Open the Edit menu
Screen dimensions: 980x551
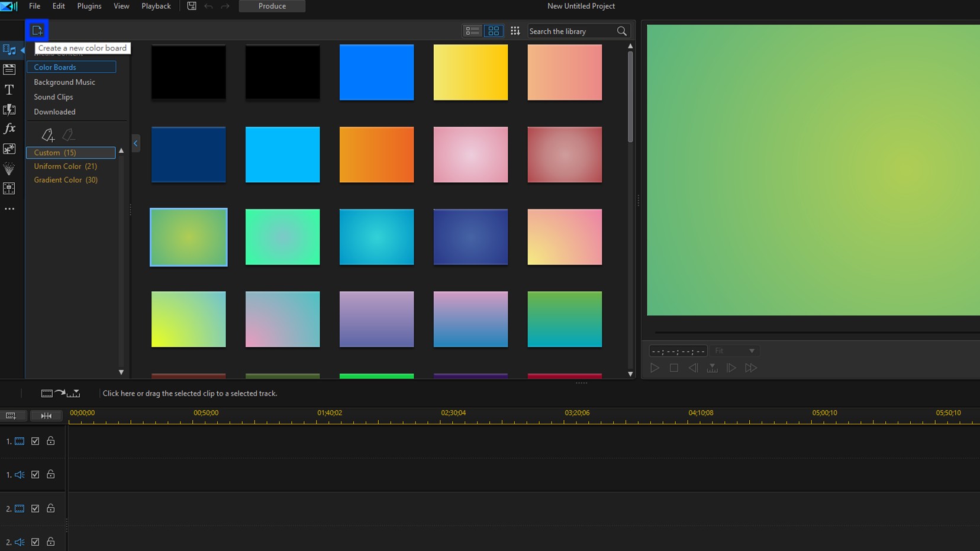click(x=59, y=6)
